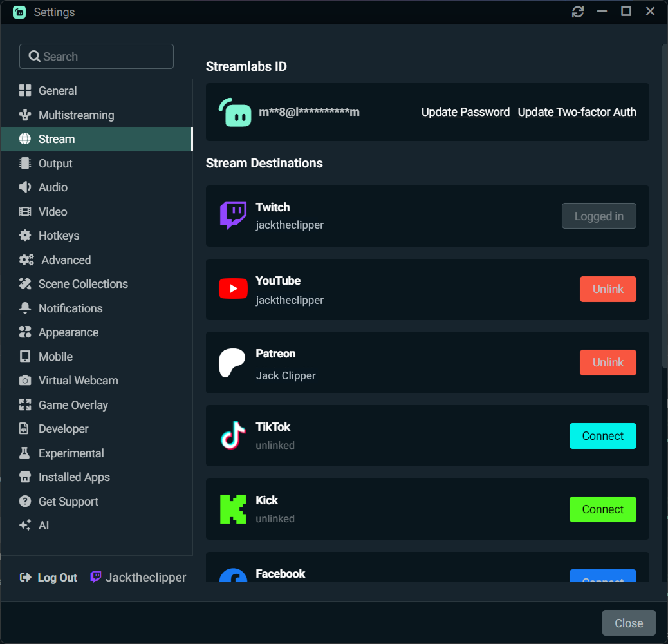The height and width of the screenshot is (644, 668).
Task: Click the Jacktheclipper username at bottom left
Action: tap(145, 577)
